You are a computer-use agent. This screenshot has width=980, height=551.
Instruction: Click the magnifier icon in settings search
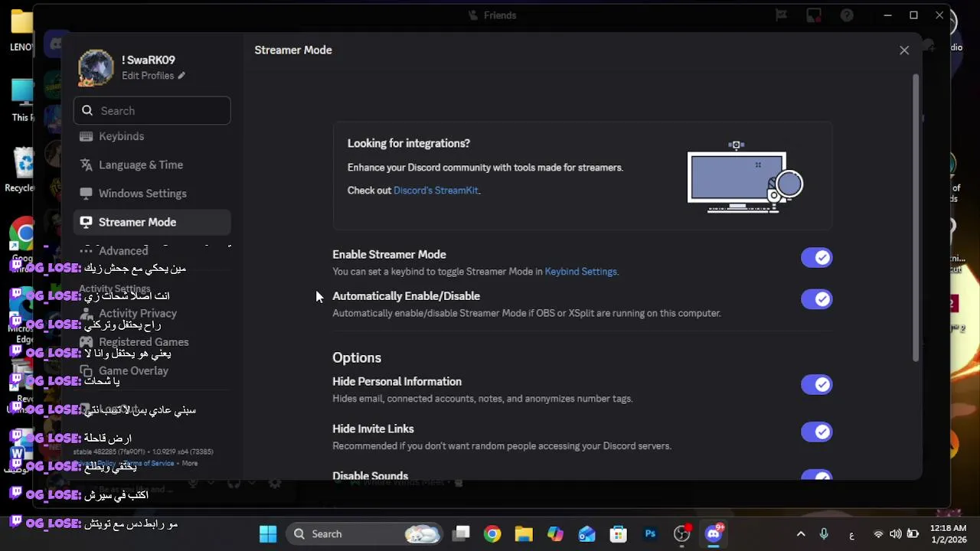click(87, 111)
